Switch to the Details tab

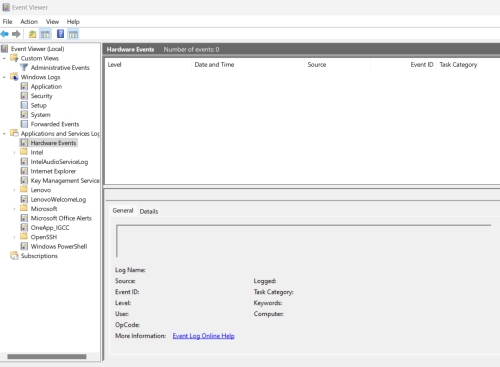[x=149, y=211]
